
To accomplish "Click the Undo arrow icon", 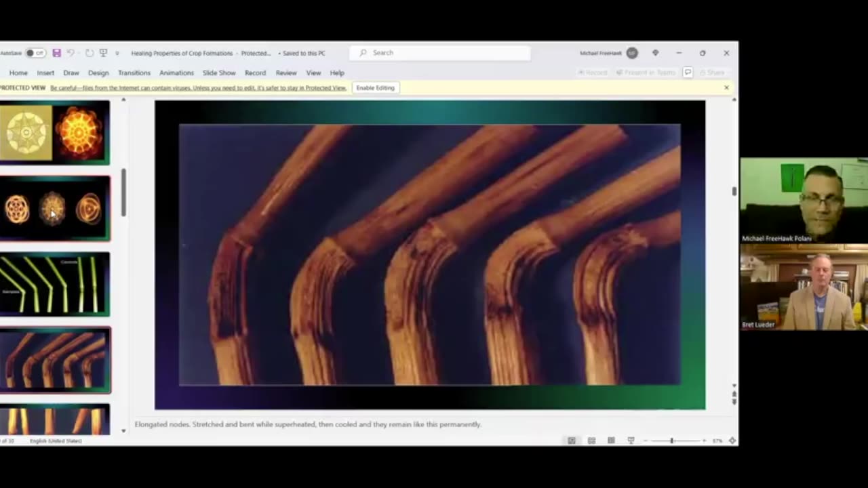I will [x=71, y=53].
